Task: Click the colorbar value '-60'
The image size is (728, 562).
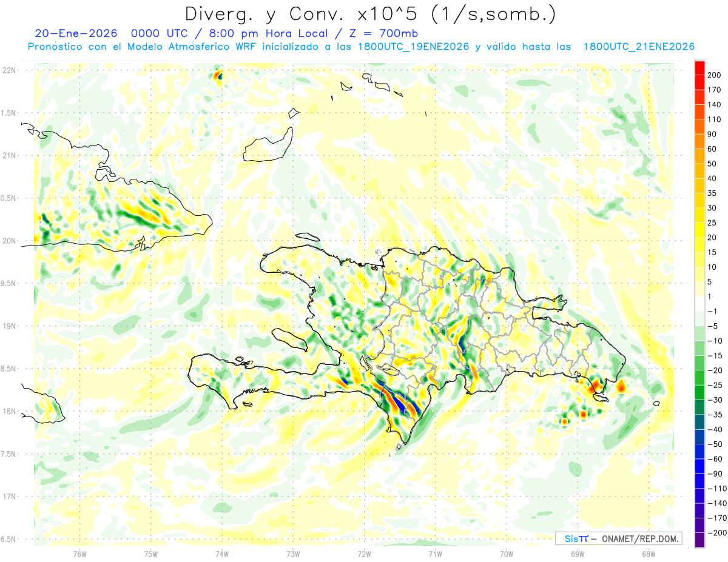Action: [x=715, y=459]
